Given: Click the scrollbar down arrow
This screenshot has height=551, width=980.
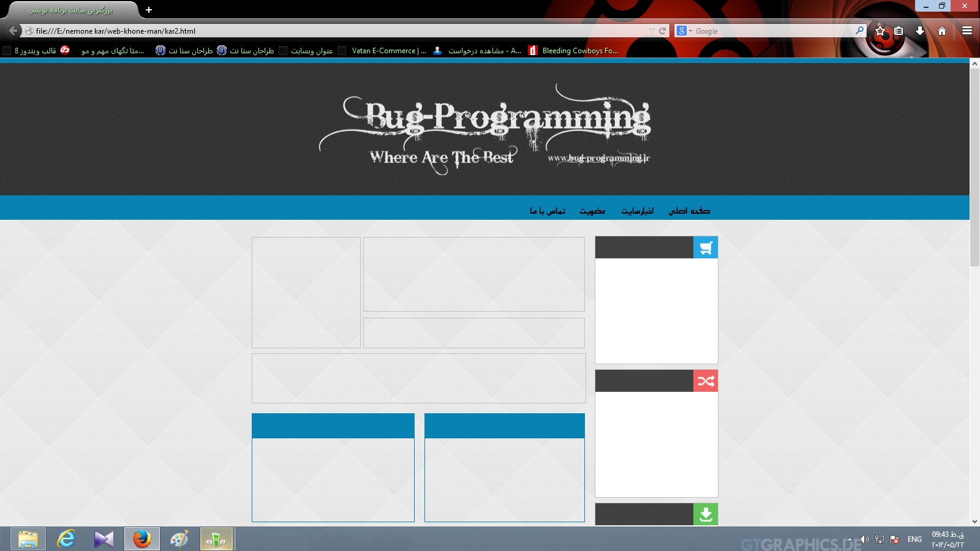Looking at the screenshot, I should pos(974,522).
